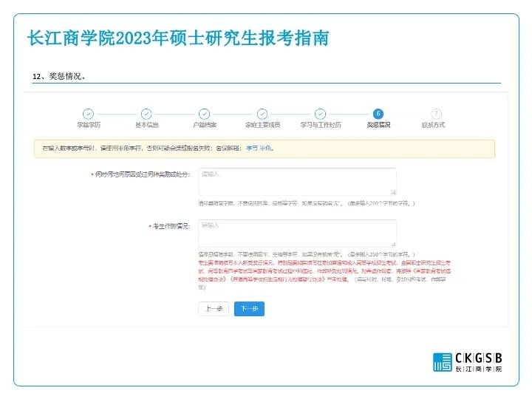Open the 基本信息 step label
The width and height of the screenshot is (532, 399).
tap(146, 125)
